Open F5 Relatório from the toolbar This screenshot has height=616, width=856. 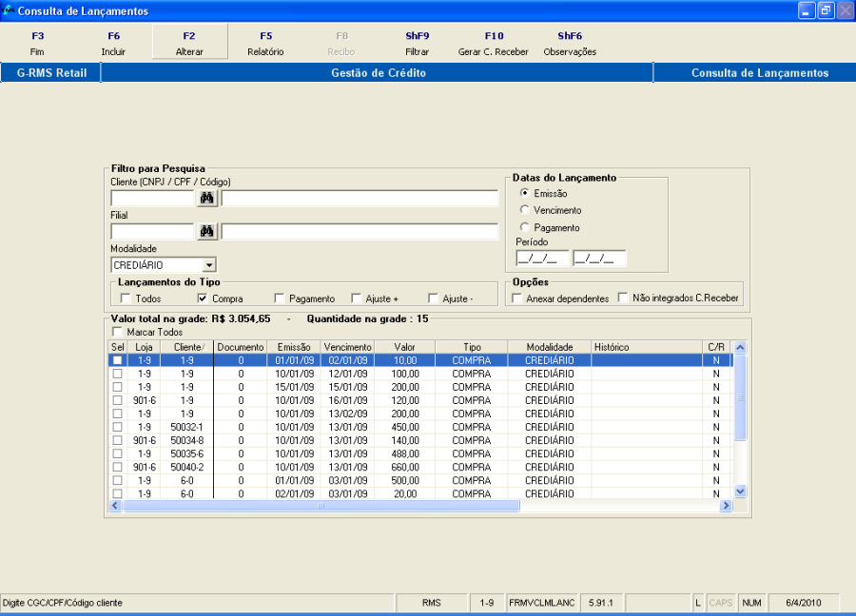coord(265,43)
